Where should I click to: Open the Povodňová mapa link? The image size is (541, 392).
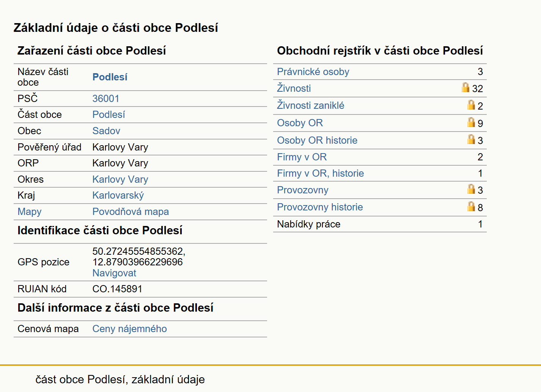(131, 212)
